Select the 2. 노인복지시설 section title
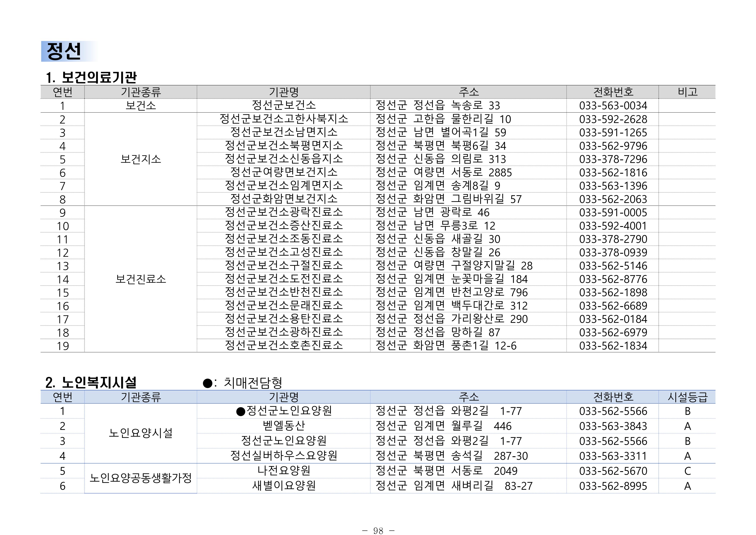Image resolution: width=756 pixels, height=535 pixels. pos(91,382)
